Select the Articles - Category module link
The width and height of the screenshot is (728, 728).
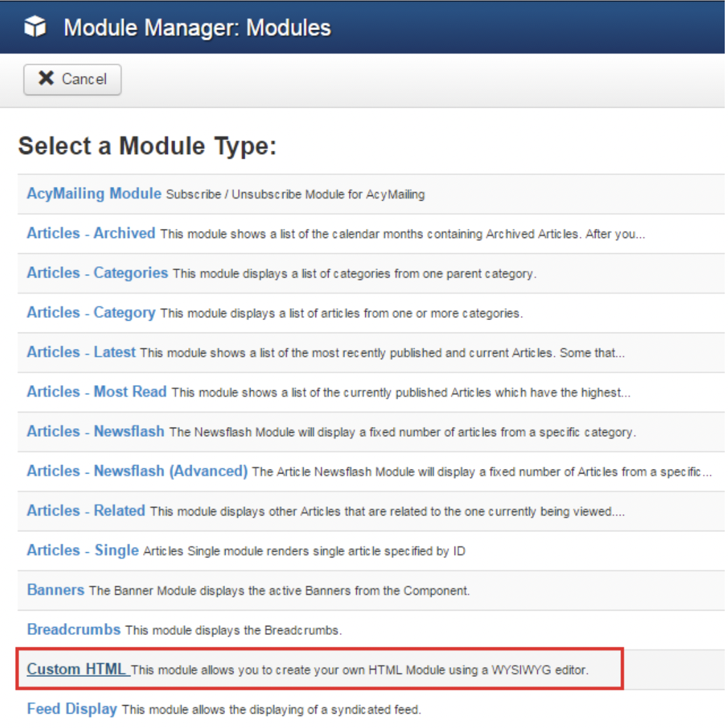[91, 313]
